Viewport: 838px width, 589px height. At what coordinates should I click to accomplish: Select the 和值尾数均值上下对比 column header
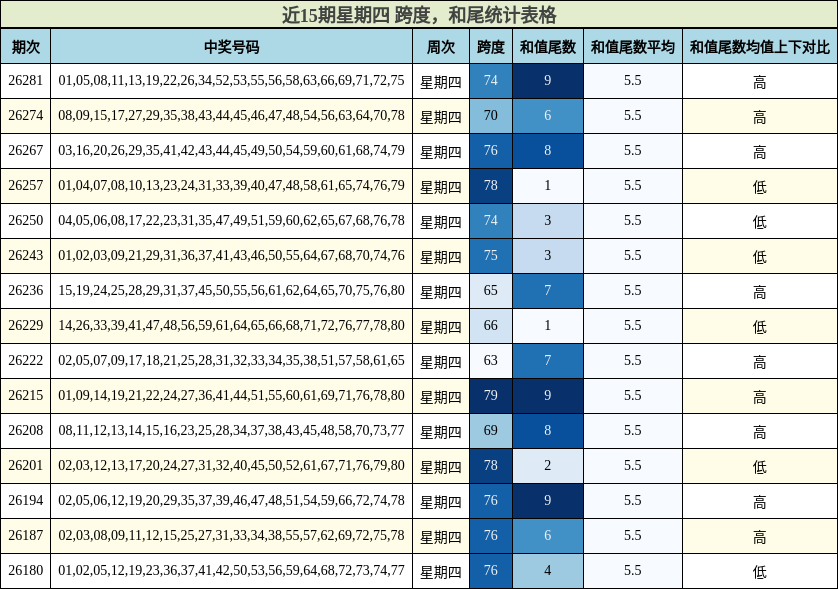(x=760, y=46)
